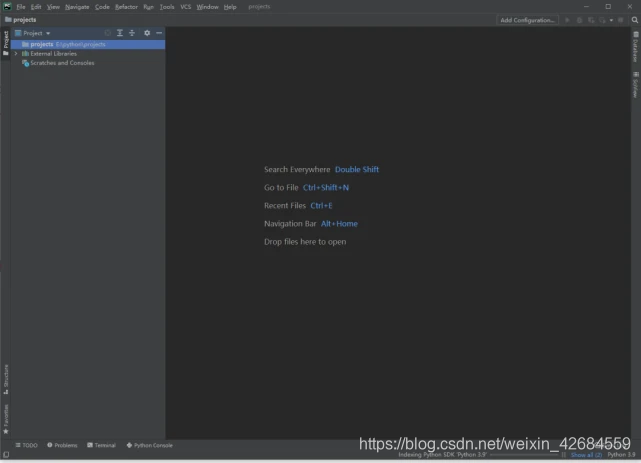
Task: Maximize the PyCharm window
Action: tap(608, 7)
